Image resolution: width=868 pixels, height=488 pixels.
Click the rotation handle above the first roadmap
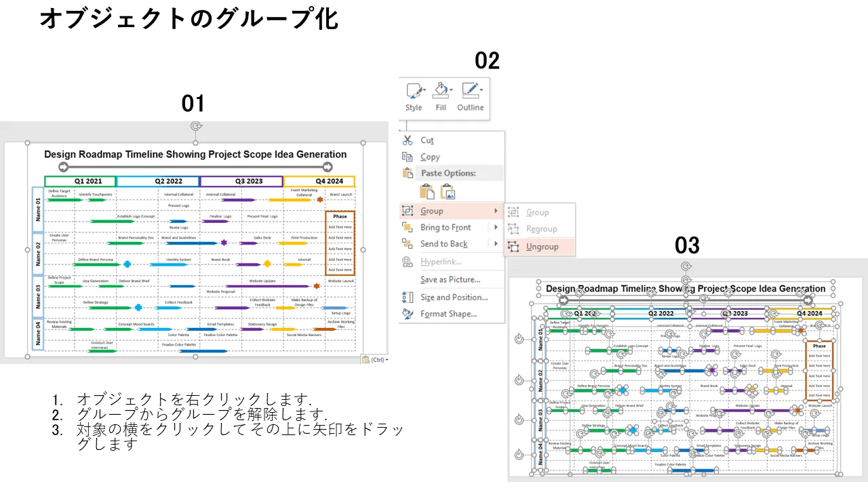(x=196, y=127)
